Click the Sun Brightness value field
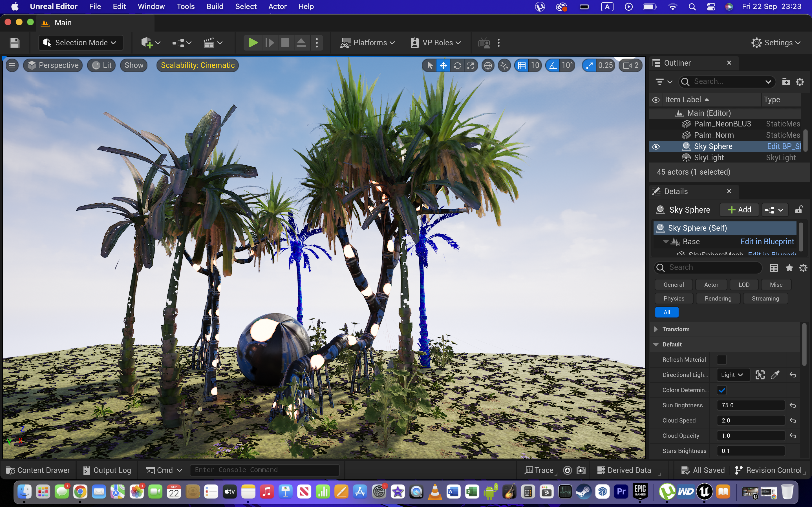Screen dimensions: 812x507 750,405
